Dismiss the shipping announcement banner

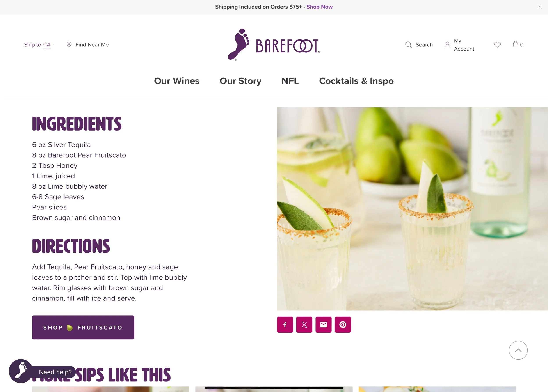pyautogui.click(x=540, y=7)
